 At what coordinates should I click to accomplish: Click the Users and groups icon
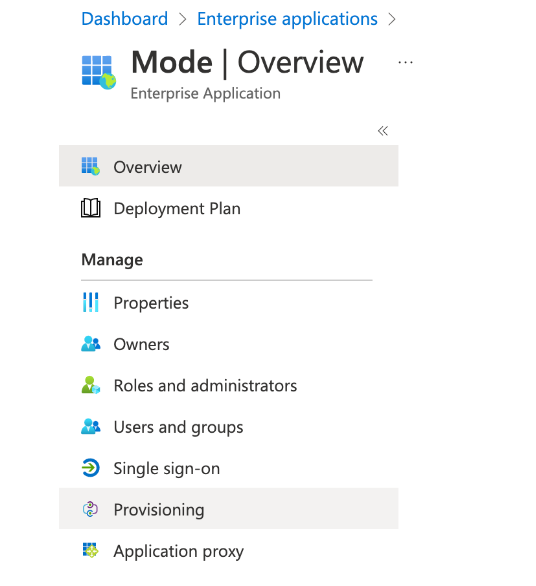click(x=90, y=426)
